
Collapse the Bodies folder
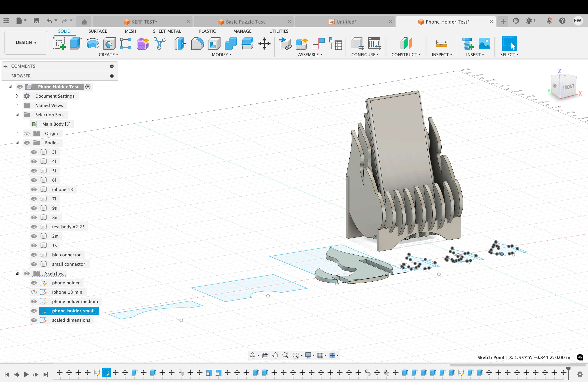(x=17, y=143)
